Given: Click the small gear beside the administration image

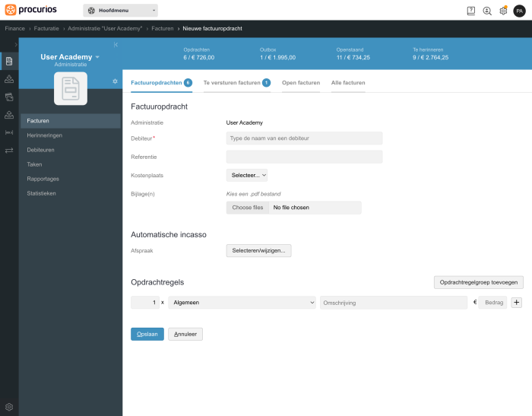Looking at the screenshot, I should click(115, 81).
